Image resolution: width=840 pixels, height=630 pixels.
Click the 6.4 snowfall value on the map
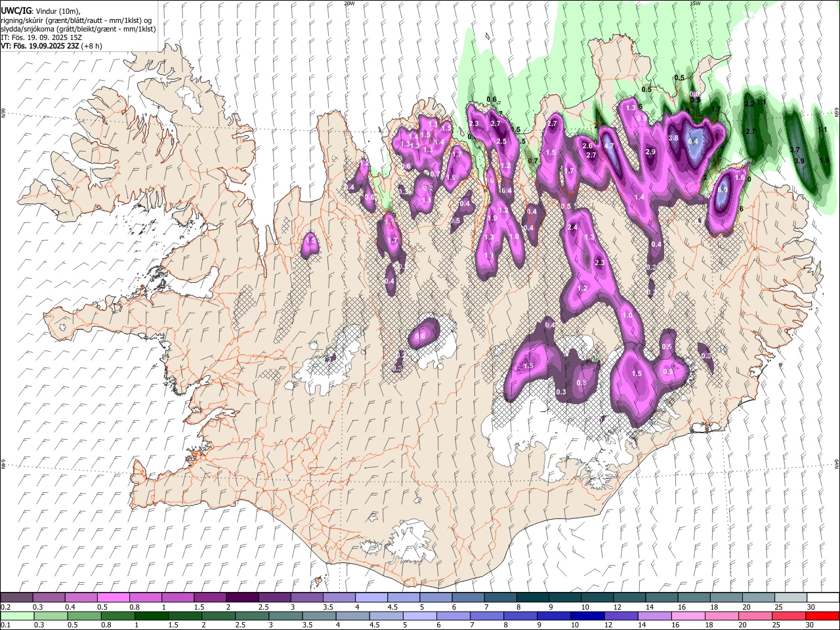(693, 140)
